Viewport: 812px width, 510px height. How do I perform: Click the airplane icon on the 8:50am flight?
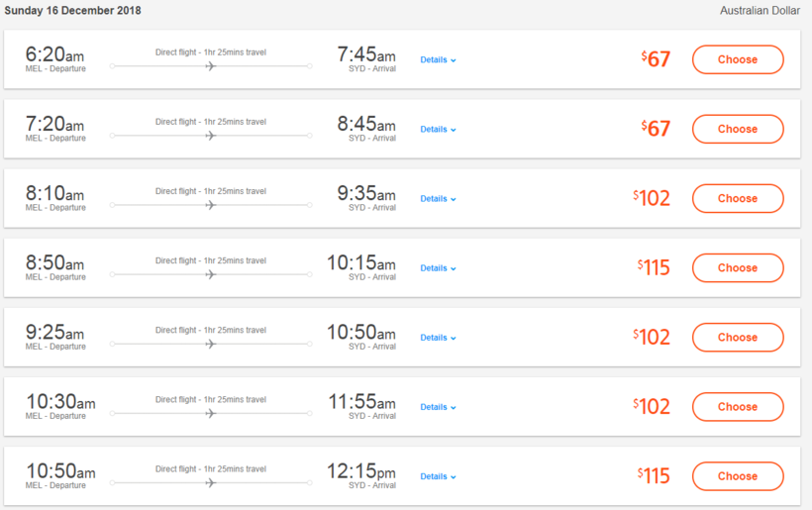tap(210, 274)
